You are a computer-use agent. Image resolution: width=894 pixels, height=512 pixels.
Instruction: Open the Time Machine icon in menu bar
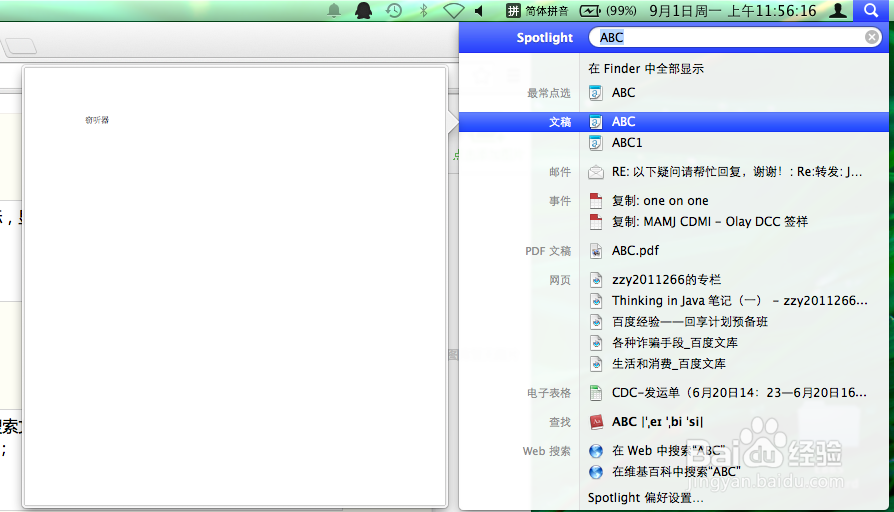pos(394,10)
